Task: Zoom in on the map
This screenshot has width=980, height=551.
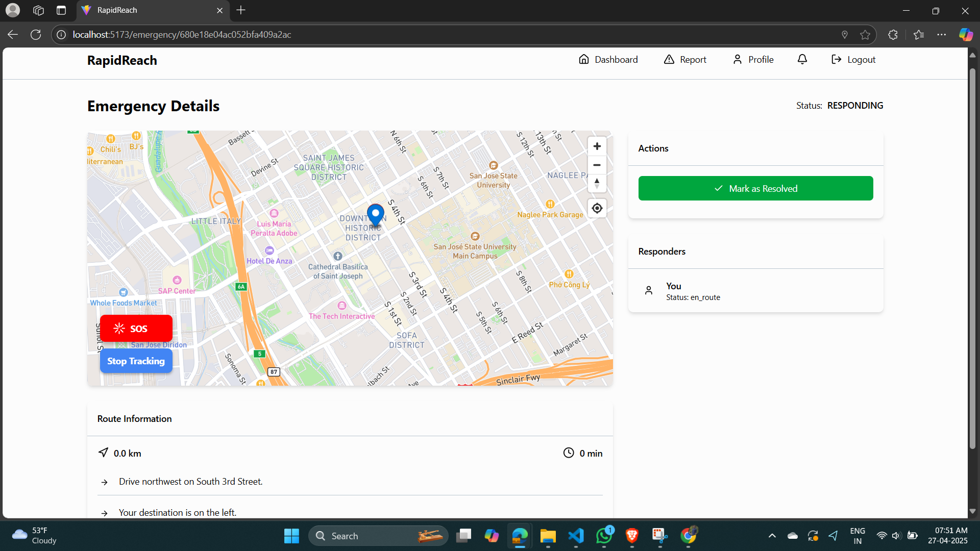Action: coord(597,146)
